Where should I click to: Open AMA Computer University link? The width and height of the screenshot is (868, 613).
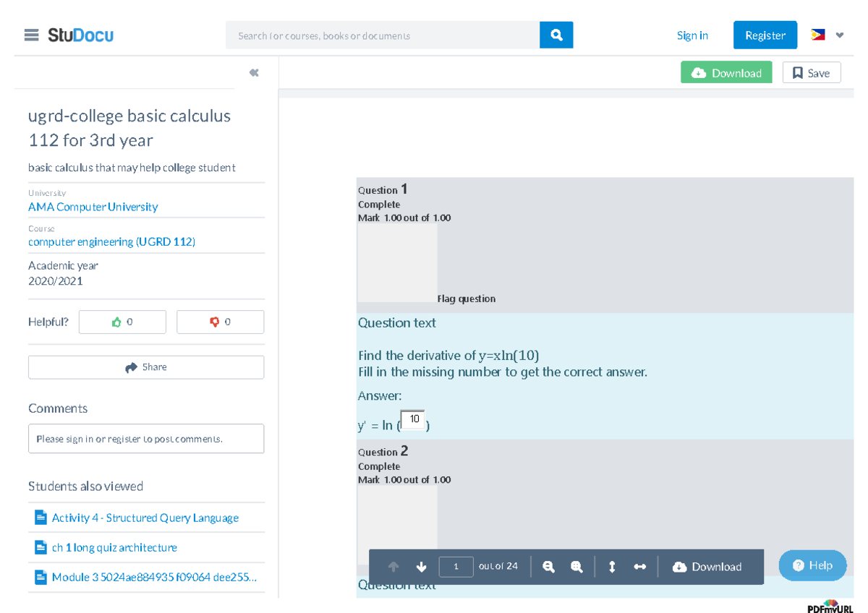tap(93, 207)
